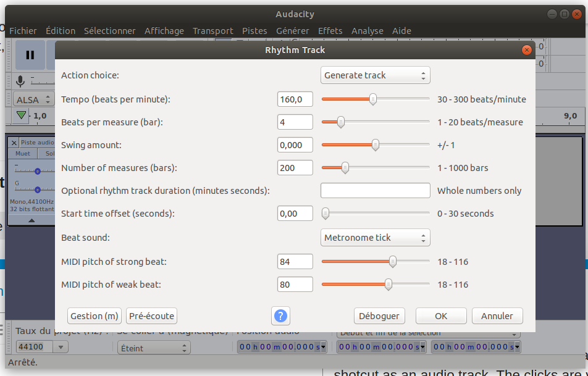Click the Déboguer button
Screen dimensions: 588x376
(x=379, y=316)
